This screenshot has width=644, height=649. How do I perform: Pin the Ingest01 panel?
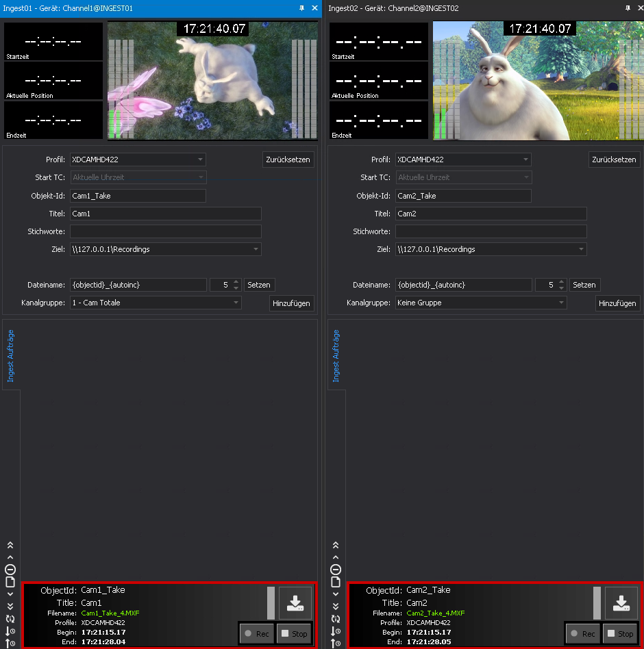[x=301, y=8]
